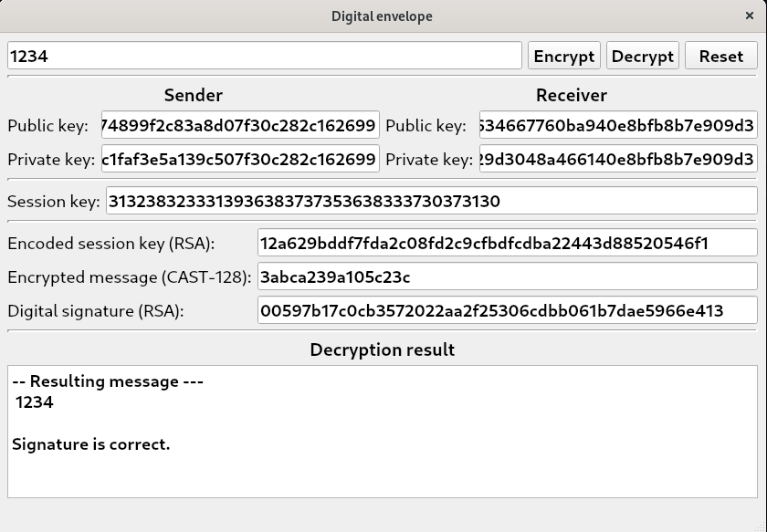Click the Digital envelope title bar

(383, 16)
